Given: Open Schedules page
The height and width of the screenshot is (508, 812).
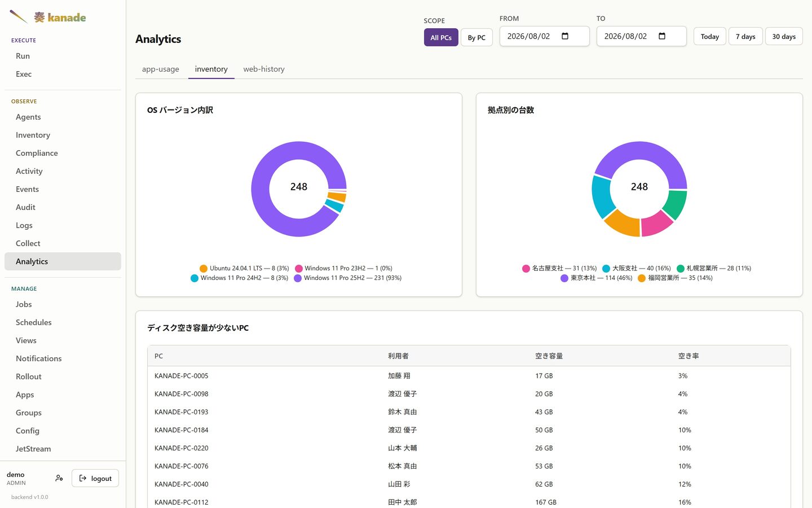Looking at the screenshot, I should tap(63, 322).
